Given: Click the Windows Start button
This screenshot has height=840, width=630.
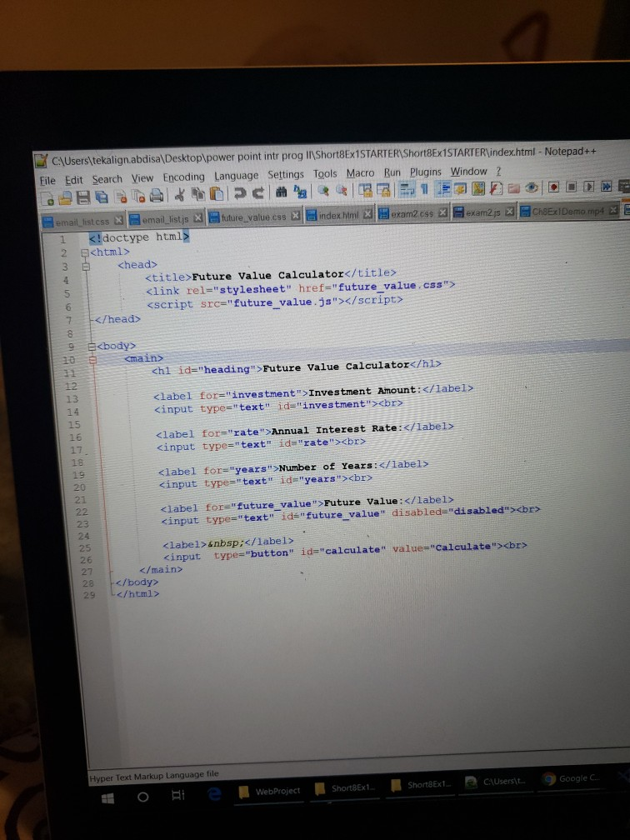Looking at the screenshot, I should click(107, 798).
